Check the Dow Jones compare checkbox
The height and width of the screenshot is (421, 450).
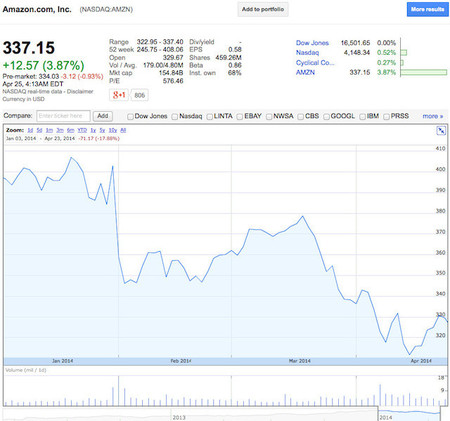[130, 116]
